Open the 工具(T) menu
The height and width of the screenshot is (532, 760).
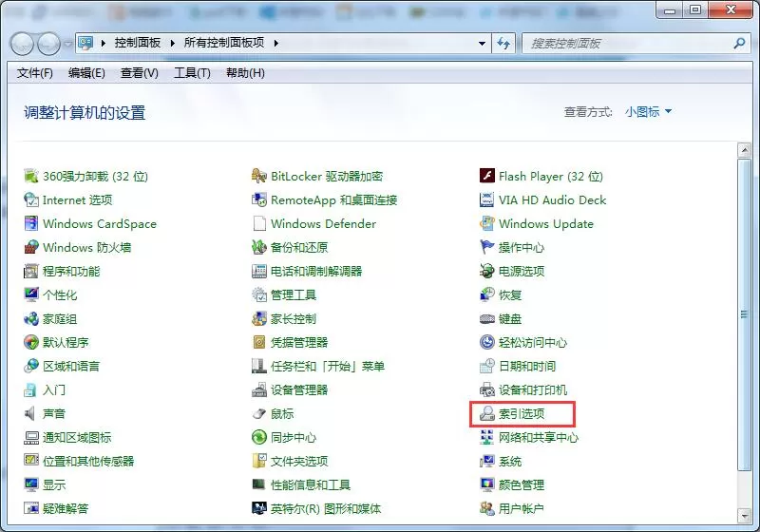pos(192,73)
